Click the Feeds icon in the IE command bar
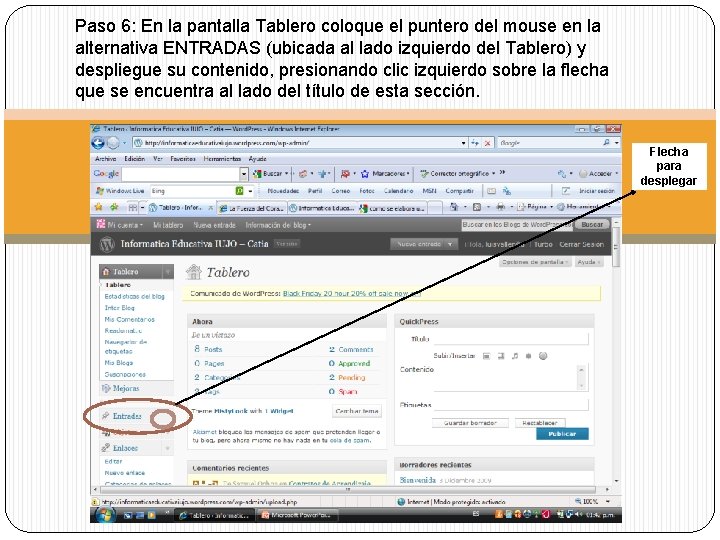This screenshot has width=720, height=540. 477,207
